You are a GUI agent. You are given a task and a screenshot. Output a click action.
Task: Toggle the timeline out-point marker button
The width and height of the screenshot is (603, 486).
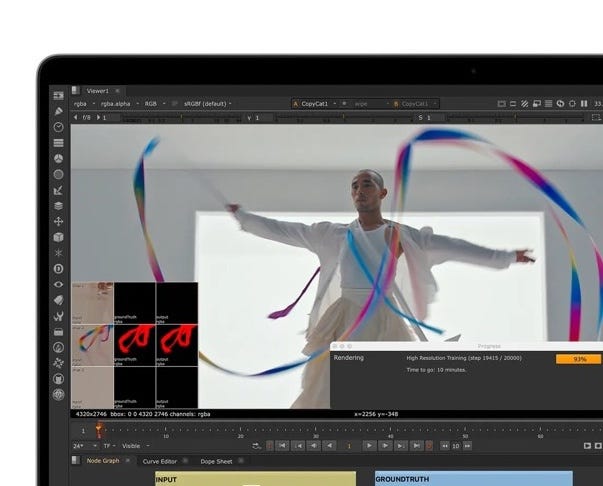pos(430,446)
